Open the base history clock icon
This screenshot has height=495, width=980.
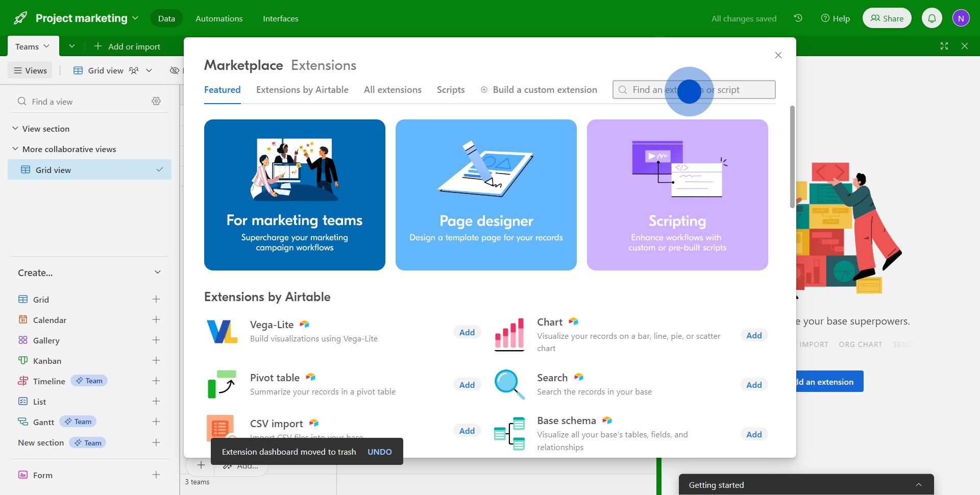tap(798, 18)
